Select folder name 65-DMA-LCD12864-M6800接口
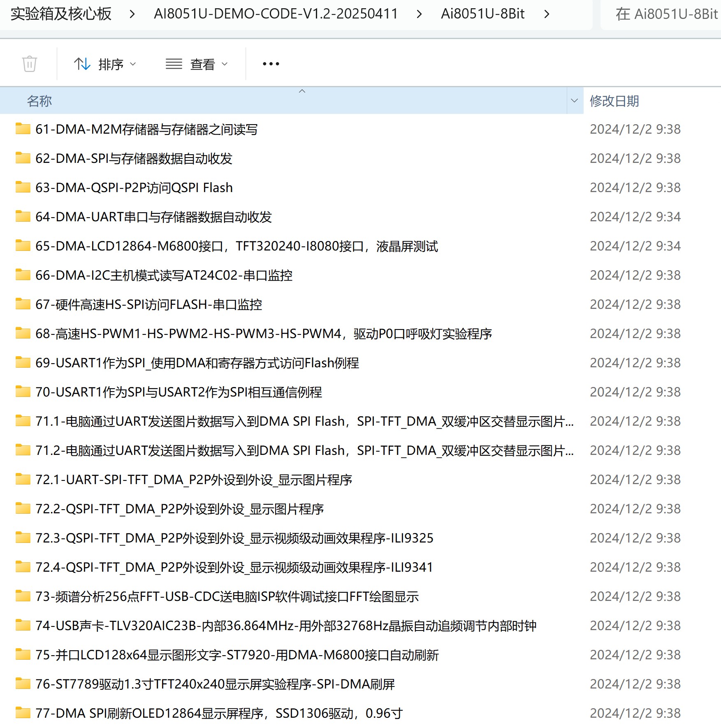721x728 pixels. [x=236, y=246]
